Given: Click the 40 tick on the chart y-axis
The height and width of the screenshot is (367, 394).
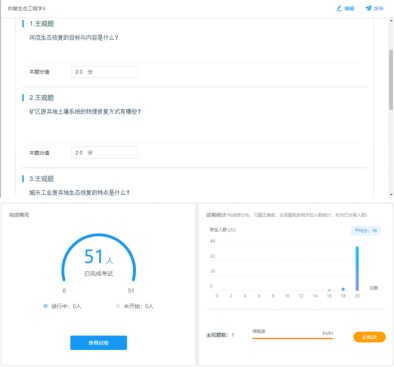Looking at the screenshot, I should 212,241.
